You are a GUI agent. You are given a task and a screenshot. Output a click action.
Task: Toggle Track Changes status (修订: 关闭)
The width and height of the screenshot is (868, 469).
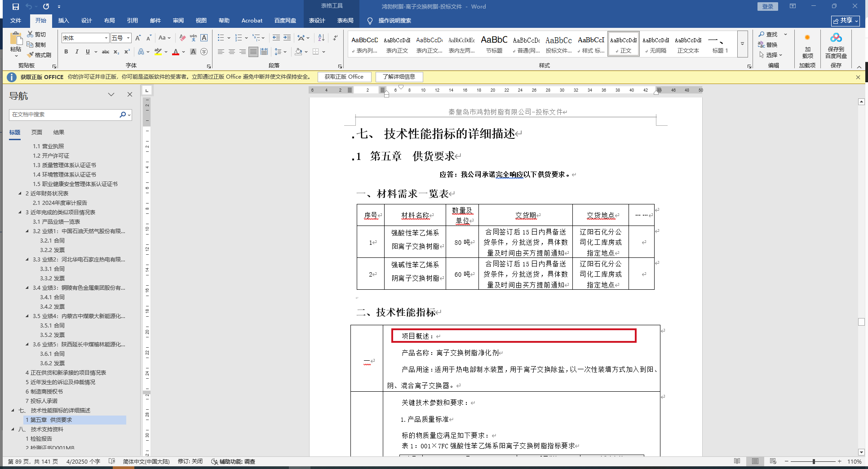click(x=190, y=461)
